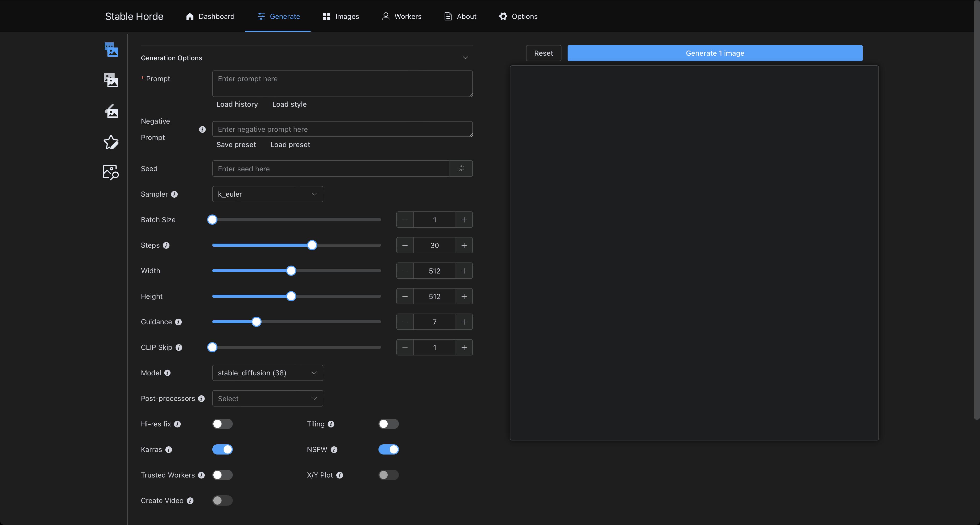Viewport: 980px width, 525px height.
Task: Increase Steps with plus button
Action: 464,245
